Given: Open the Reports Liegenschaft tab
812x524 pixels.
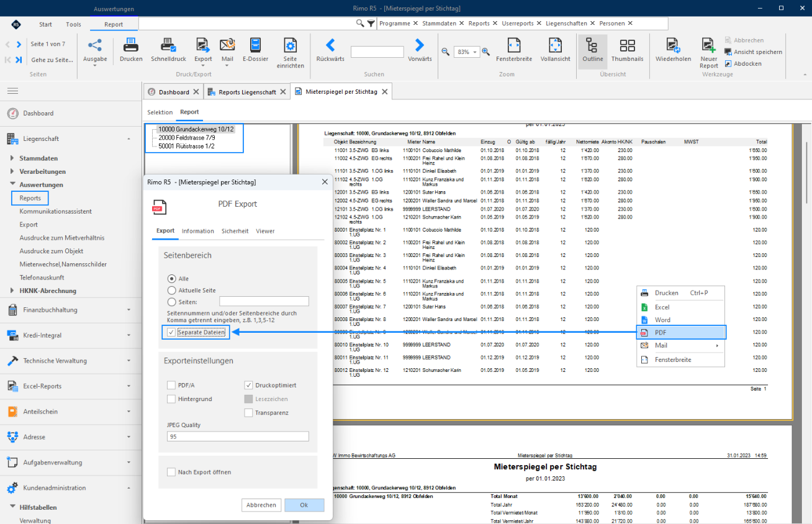Looking at the screenshot, I should 247,92.
